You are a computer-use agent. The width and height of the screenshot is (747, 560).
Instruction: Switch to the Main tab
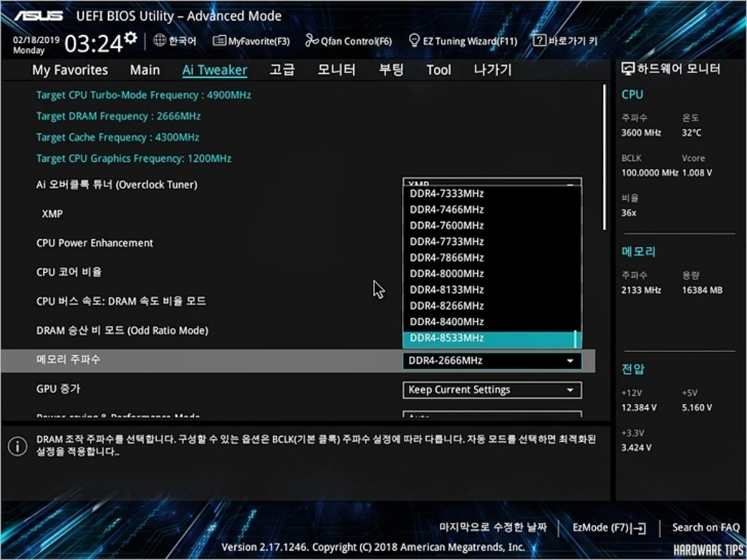coord(145,70)
